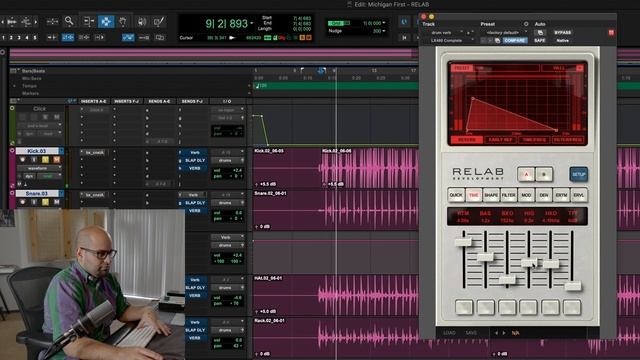The width and height of the screenshot is (640, 360).
Task: Click the red target button in plugin header
Action: tap(611, 32)
